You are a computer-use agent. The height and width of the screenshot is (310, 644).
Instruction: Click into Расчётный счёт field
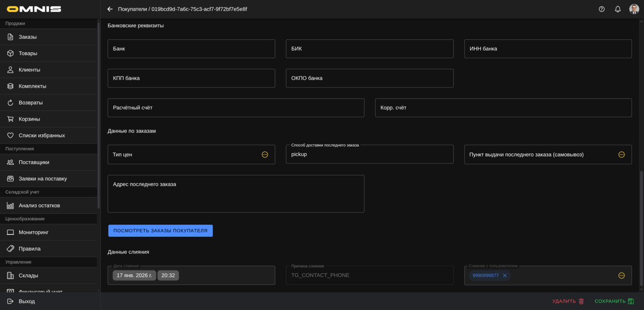(236, 108)
